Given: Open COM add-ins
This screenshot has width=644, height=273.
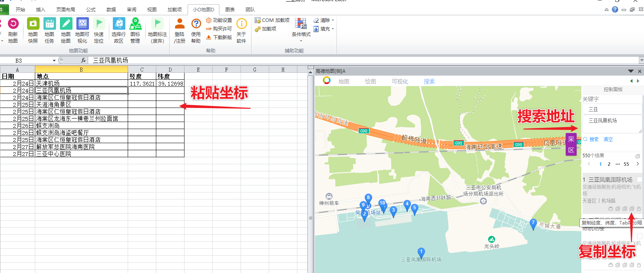Looking at the screenshot, I should point(272,20).
